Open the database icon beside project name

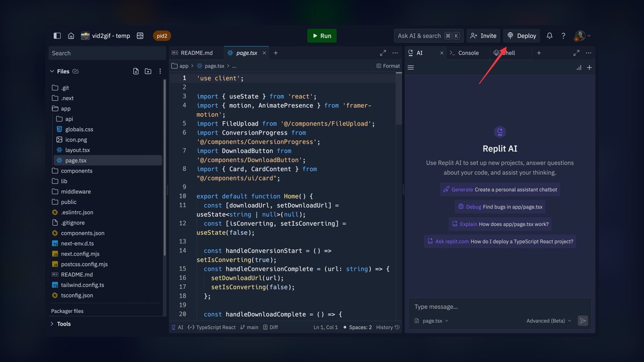point(140,36)
